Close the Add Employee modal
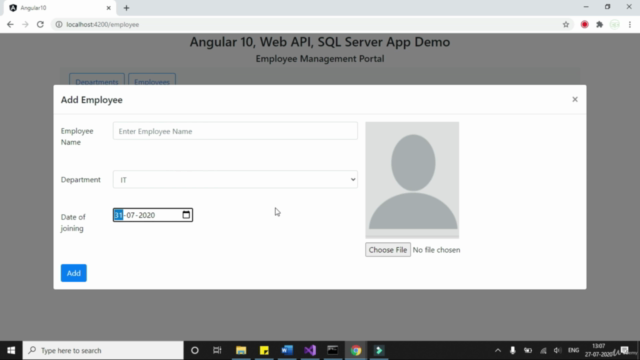Screen dimensions: 640x360 [575, 99]
